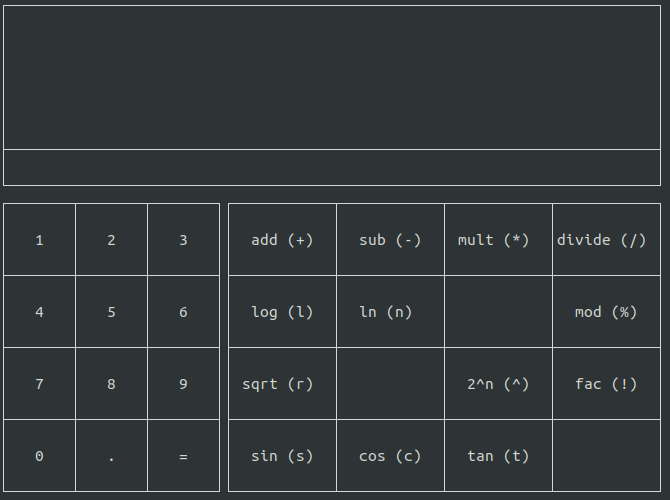Click the fac (!) factorial button
The width and height of the screenshot is (670, 500).
[606, 384]
